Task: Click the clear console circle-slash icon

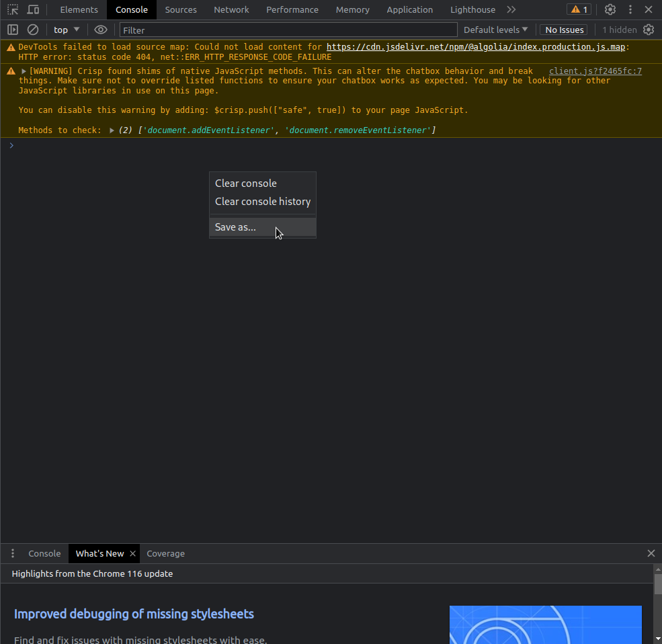Action: [33, 30]
